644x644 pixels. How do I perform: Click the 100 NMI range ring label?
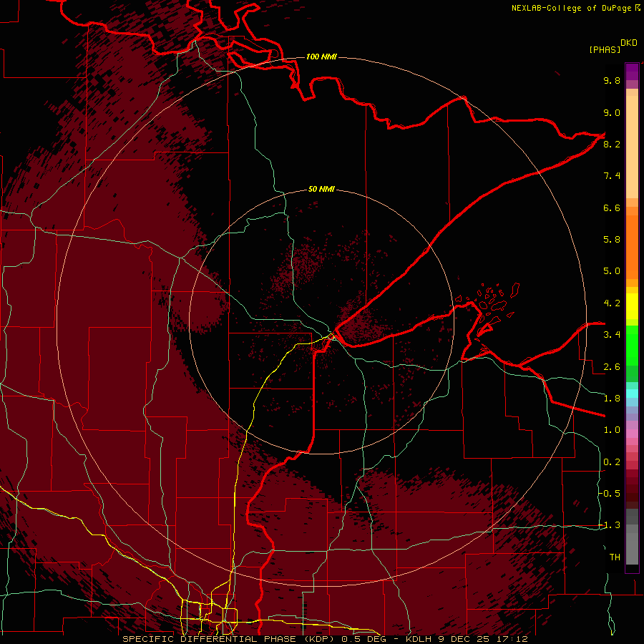click(x=321, y=57)
